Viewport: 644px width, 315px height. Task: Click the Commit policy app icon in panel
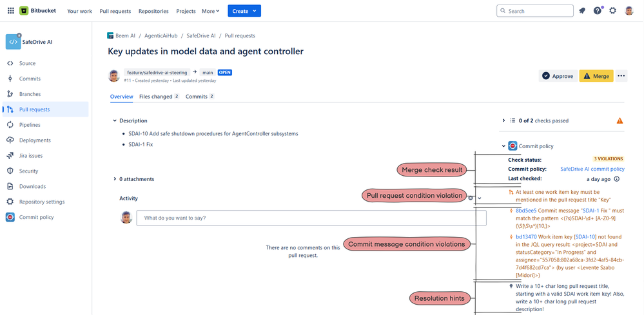512,146
